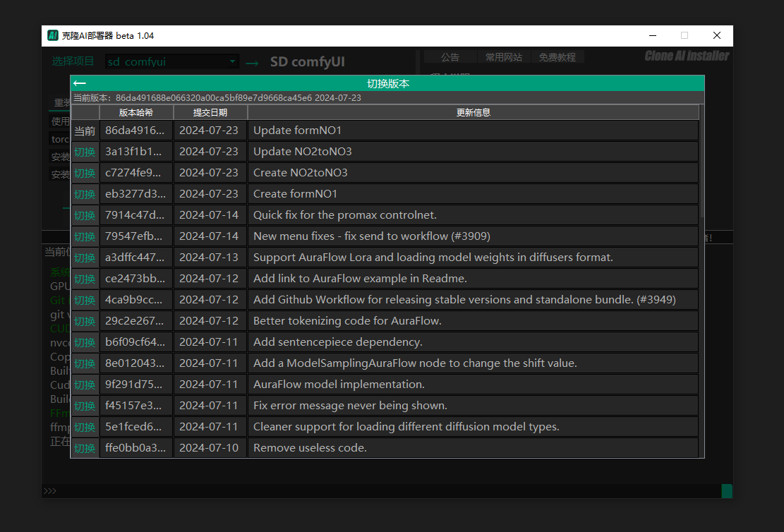Open the sd comfyui project dropdown
Image resolution: width=784 pixels, height=532 pixels.
click(x=172, y=61)
